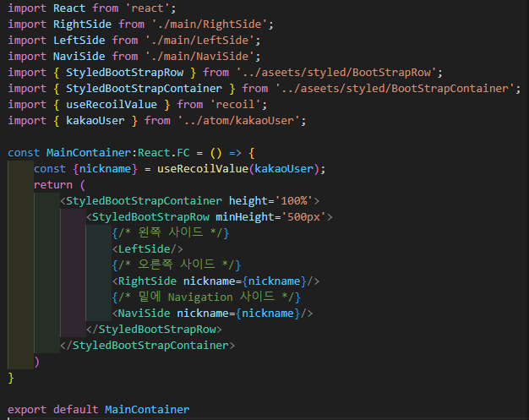Click the <NaviSide nickname={nickname}/> tag name
529x420 pixels.
click(144, 313)
